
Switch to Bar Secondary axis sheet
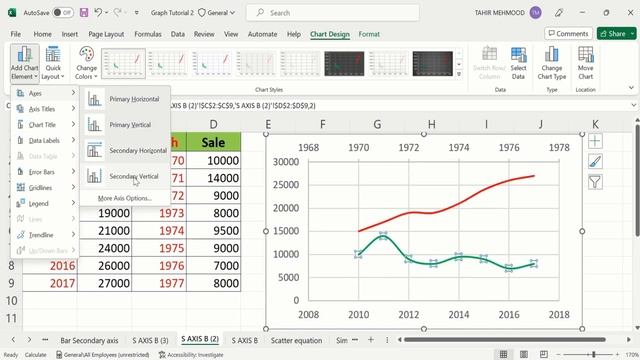[89, 340]
